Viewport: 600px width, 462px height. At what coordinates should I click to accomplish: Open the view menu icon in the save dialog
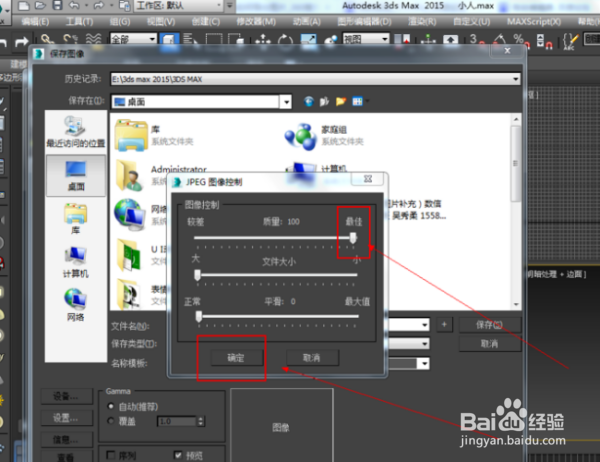[360, 101]
